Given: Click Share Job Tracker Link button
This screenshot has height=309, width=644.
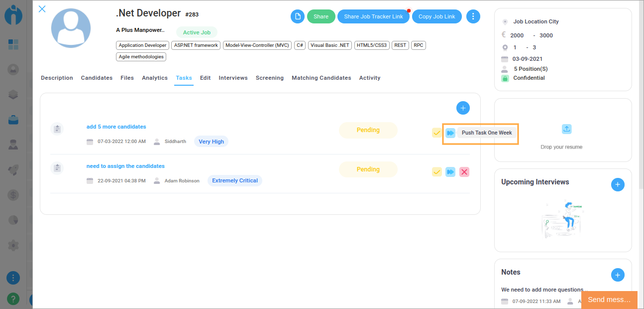Looking at the screenshot, I should coord(373,16).
